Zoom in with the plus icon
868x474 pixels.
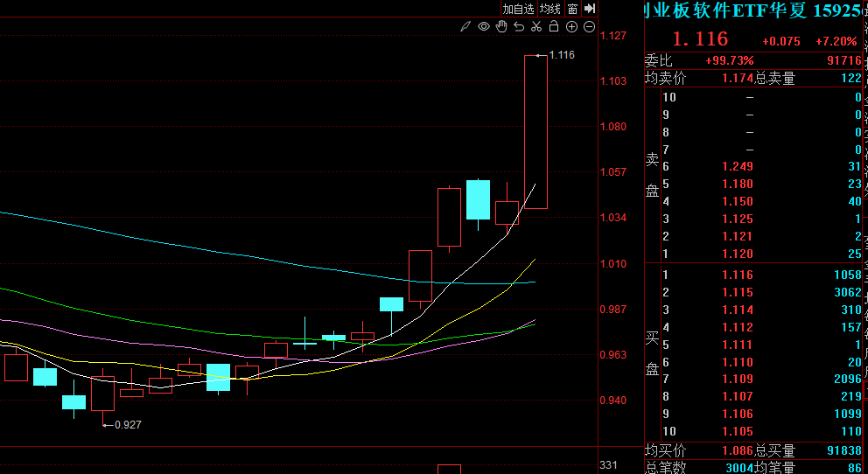coord(571,27)
